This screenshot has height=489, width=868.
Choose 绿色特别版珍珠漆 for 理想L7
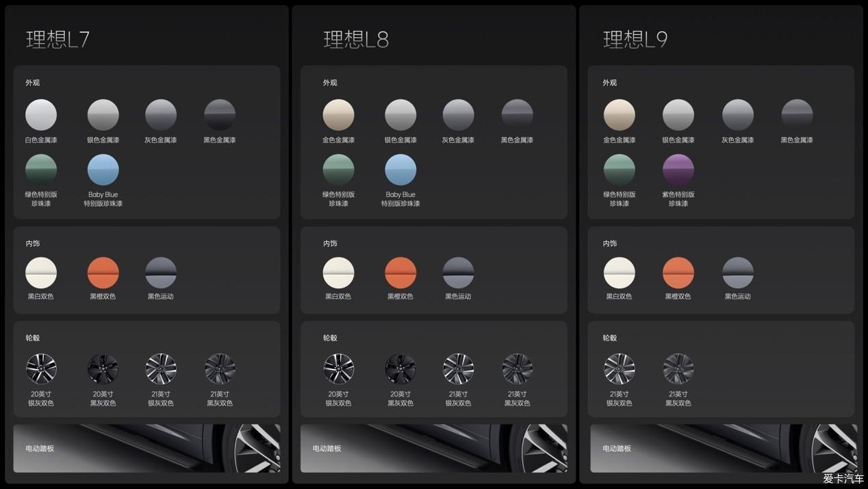click(x=41, y=169)
